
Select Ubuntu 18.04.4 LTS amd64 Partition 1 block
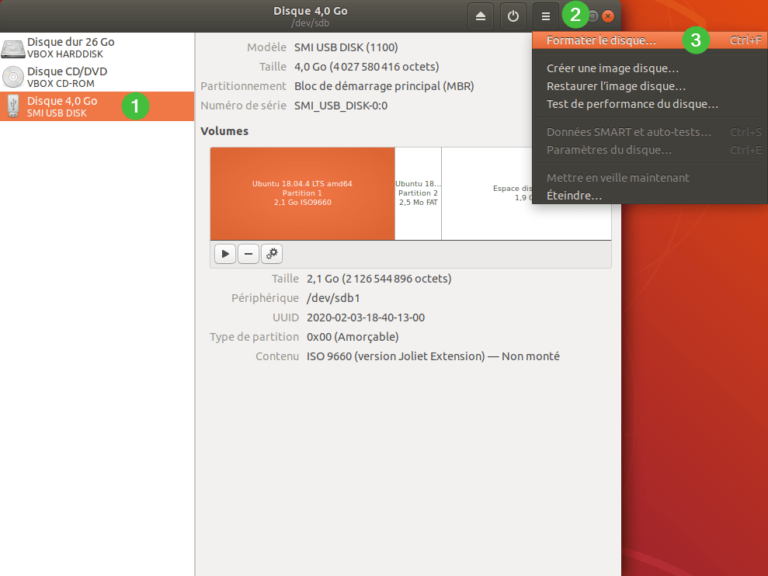pos(302,193)
